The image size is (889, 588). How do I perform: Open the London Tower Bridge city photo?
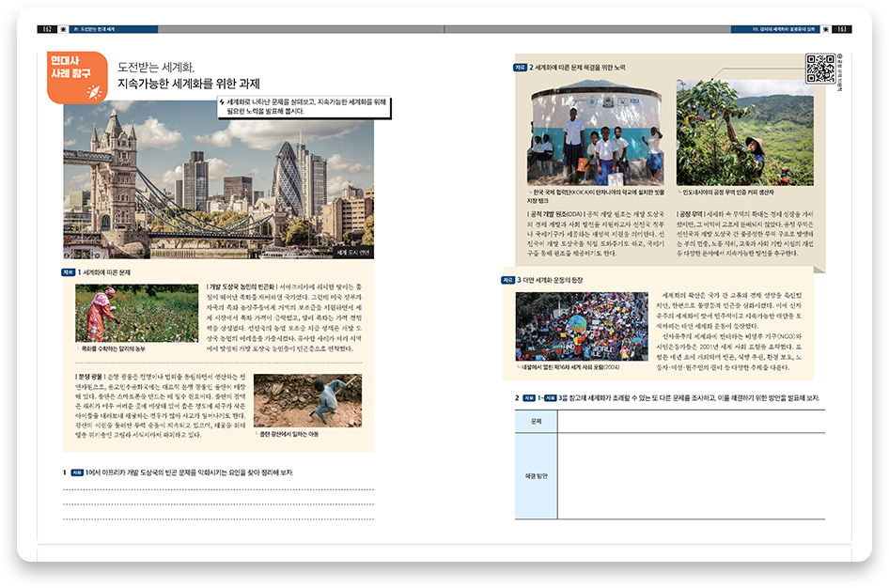coord(218,179)
